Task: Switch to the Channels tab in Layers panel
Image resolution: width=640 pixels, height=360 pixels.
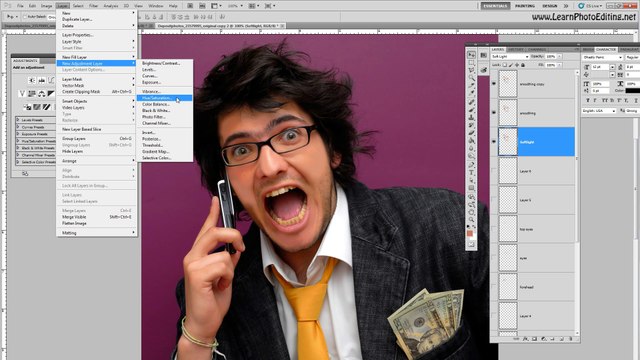Action: 537,49
